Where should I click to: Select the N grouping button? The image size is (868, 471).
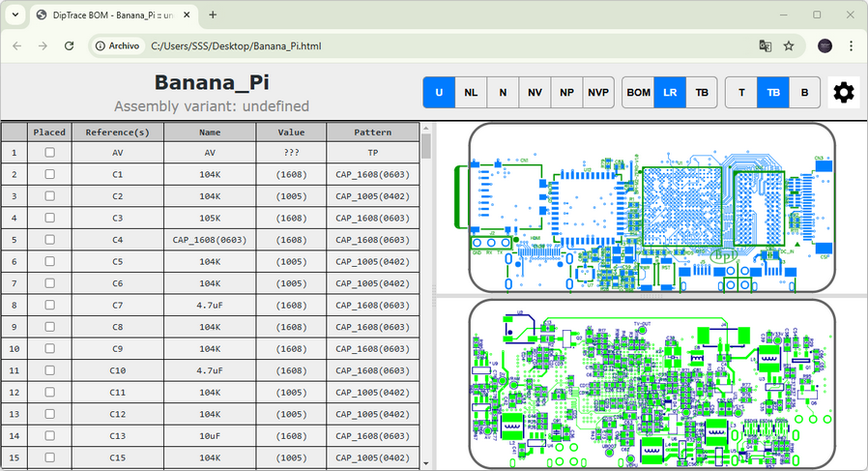tap(503, 93)
